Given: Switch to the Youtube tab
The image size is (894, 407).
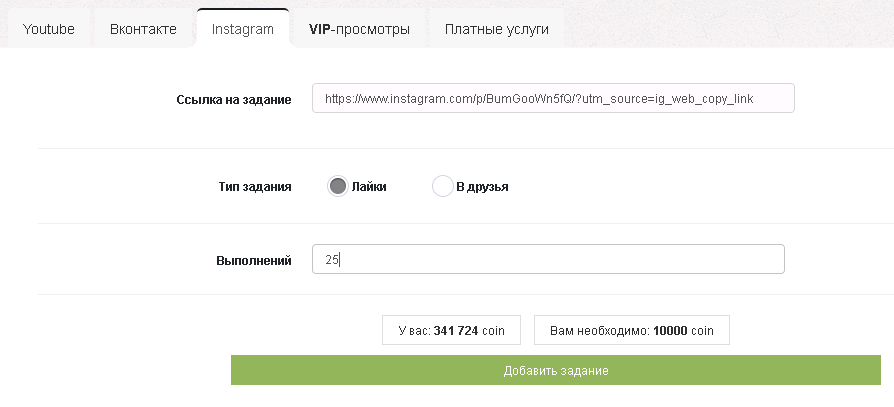Looking at the screenshot, I should pyautogui.click(x=49, y=29).
